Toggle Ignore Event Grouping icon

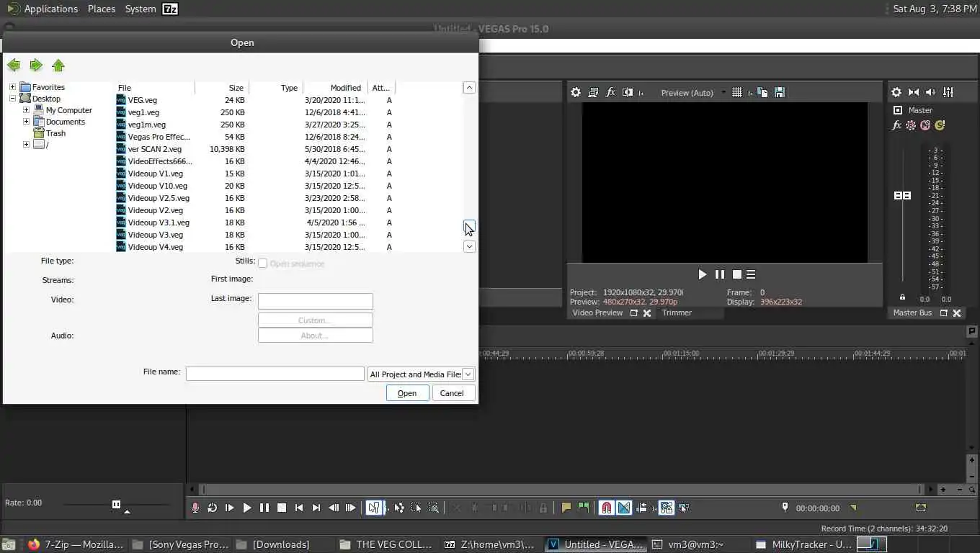[684, 508]
